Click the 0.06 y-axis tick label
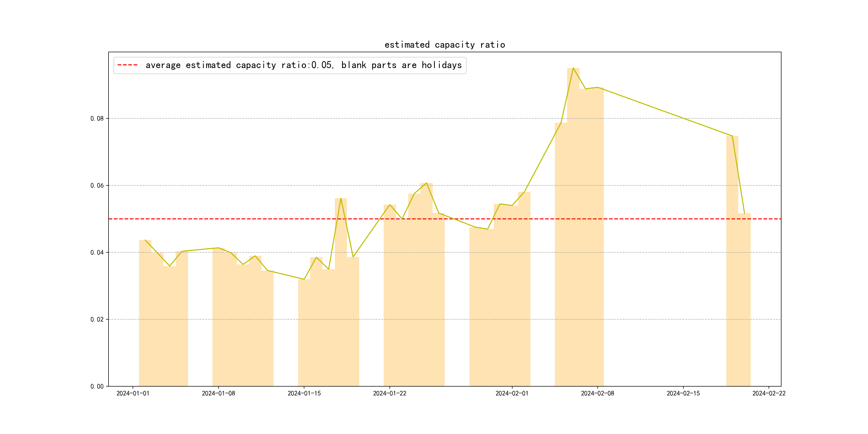This screenshot has height=434, width=868. tap(97, 185)
